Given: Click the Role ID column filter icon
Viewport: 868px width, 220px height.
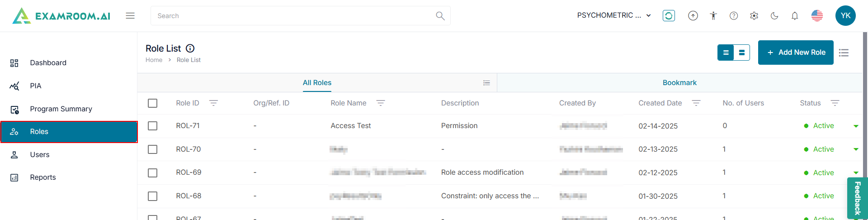Looking at the screenshot, I should 213,103.
